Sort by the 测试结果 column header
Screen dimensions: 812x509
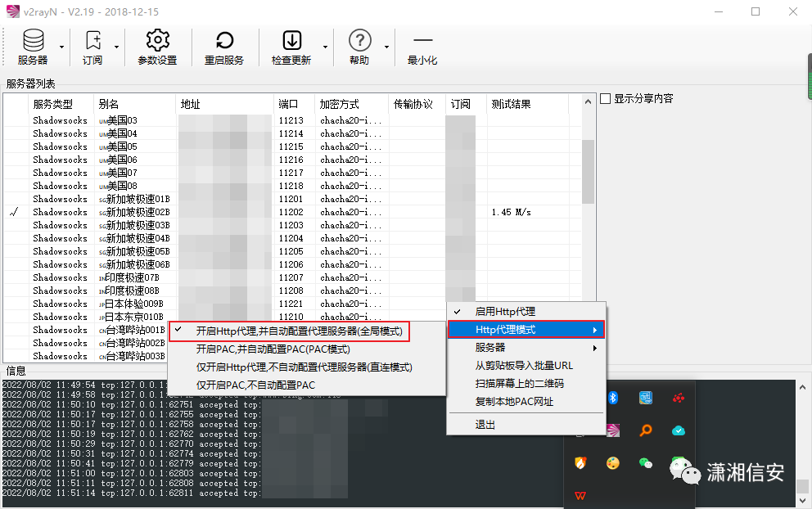528,104
